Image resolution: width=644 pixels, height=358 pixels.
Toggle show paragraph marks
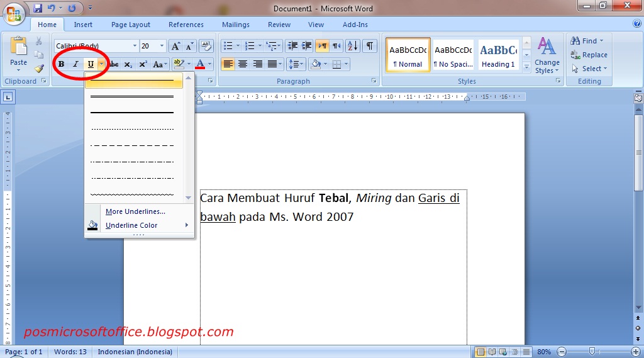tap(370, 46)
